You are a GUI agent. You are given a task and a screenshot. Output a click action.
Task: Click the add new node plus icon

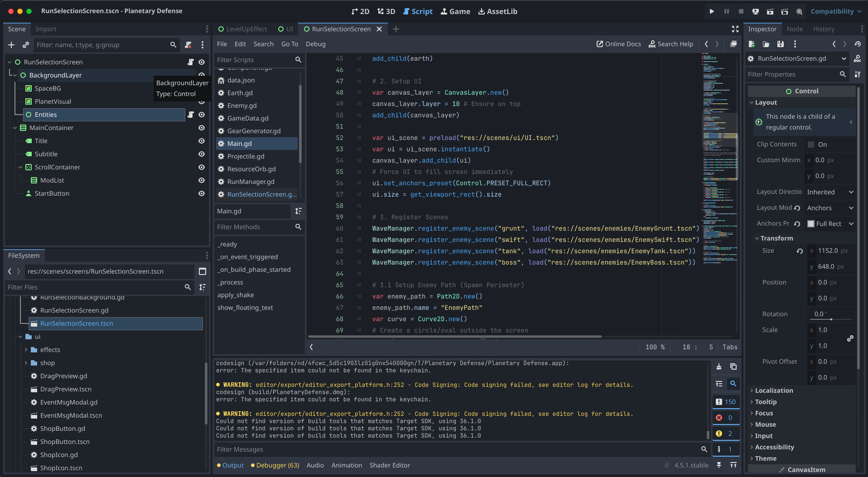click(12, 45)
